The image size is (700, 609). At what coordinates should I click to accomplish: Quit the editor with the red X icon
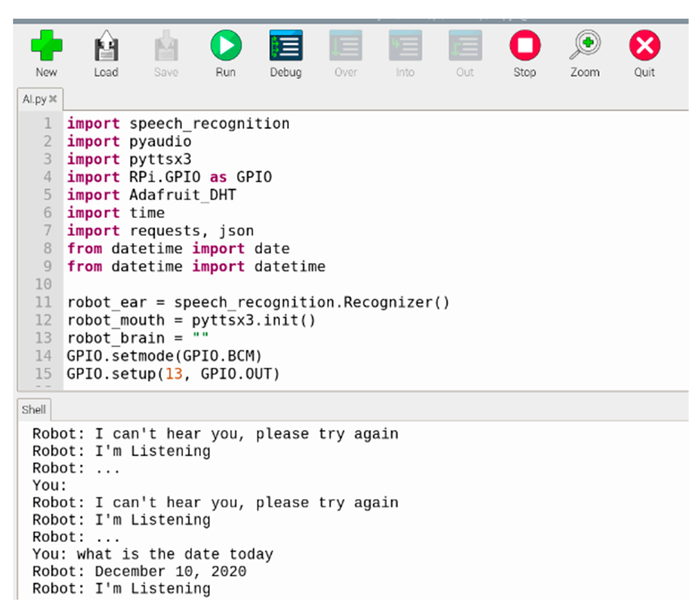[645, 45]
